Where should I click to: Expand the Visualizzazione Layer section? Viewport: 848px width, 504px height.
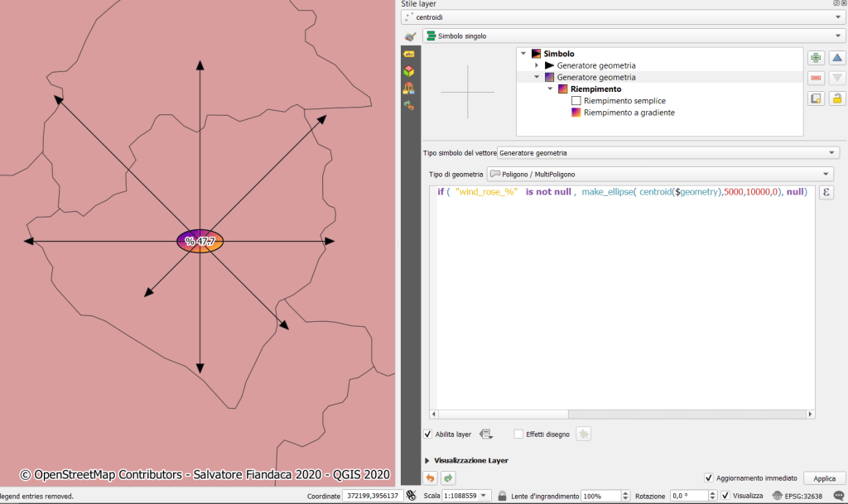point(428,460)
